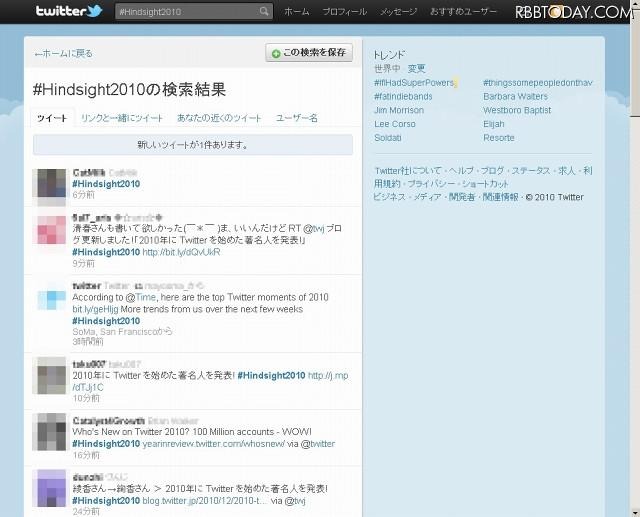This screenshot has height=517, width=640.
Task: Open メディア footer link
Action: [x=427, y=197]
